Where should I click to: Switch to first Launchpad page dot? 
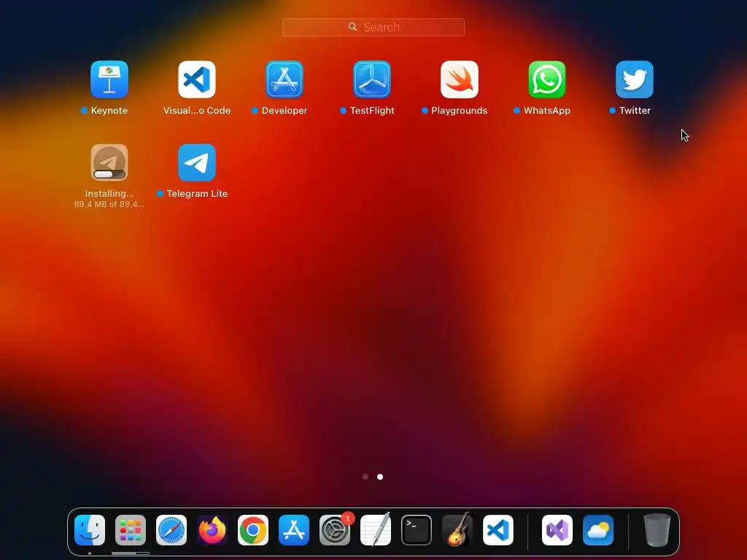pos(365,477)
